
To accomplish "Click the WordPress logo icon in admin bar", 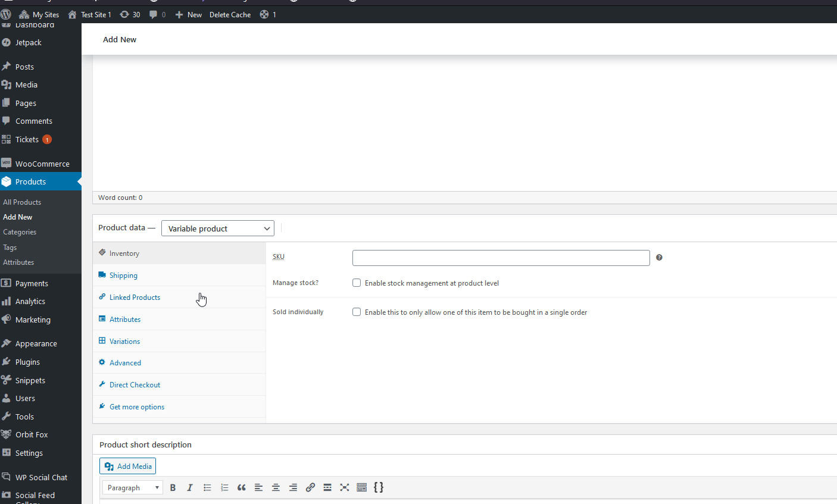I will click(6, 14).
